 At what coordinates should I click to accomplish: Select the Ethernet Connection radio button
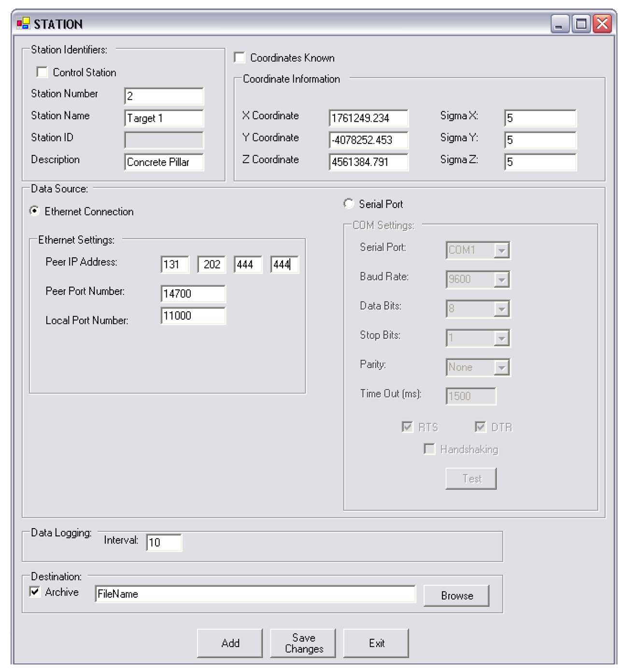coord(34,211)
